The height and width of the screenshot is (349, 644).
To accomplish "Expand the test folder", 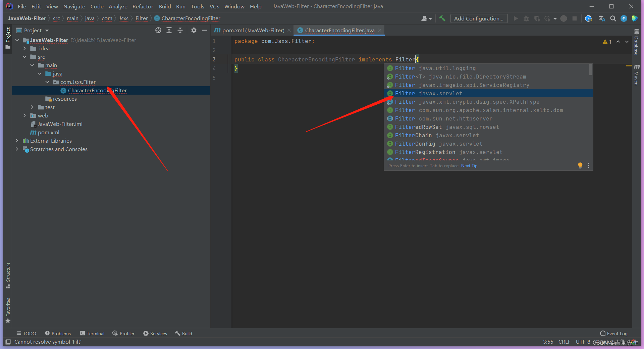I will (32, 107).
